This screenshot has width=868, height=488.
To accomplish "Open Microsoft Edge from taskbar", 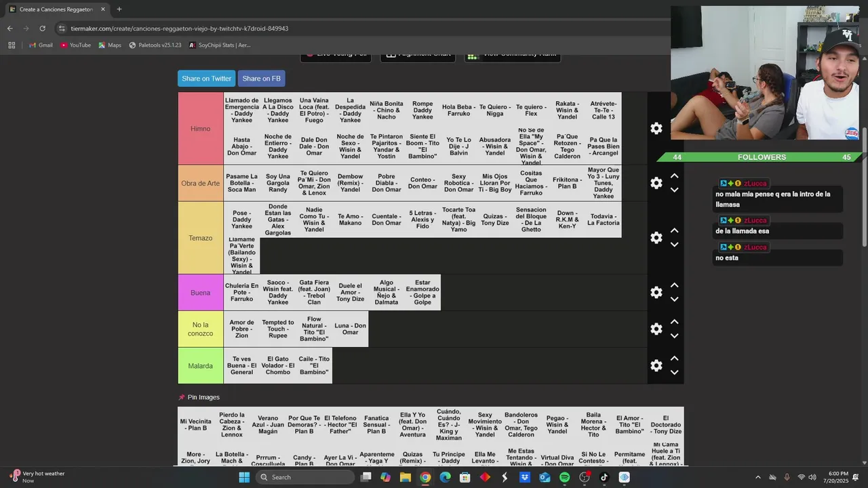I will point(445,477).
